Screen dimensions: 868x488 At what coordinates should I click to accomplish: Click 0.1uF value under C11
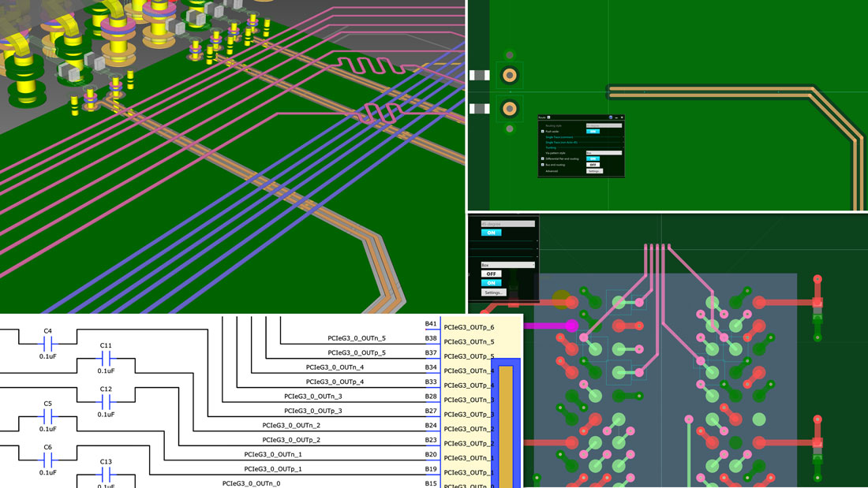tap(106, 371)
